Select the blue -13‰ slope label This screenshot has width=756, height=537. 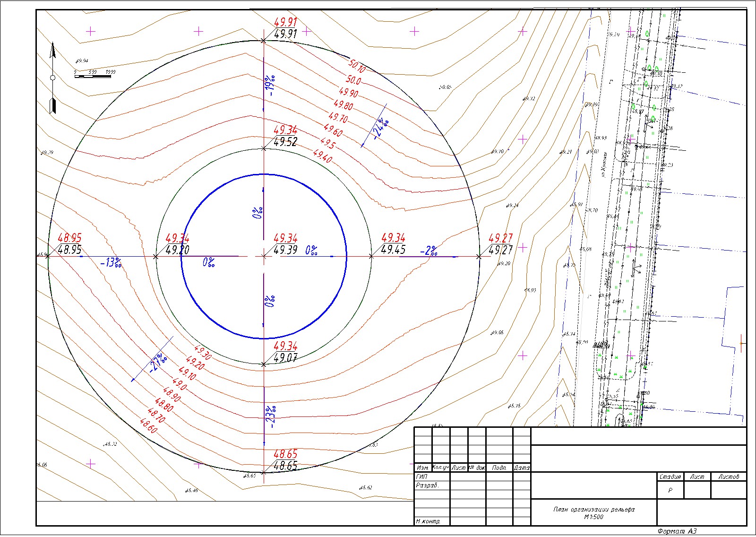(111, 263)
